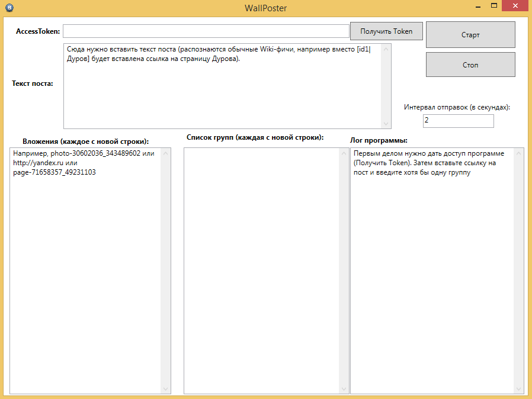Select the Интервал отправок seconds field

458,121
